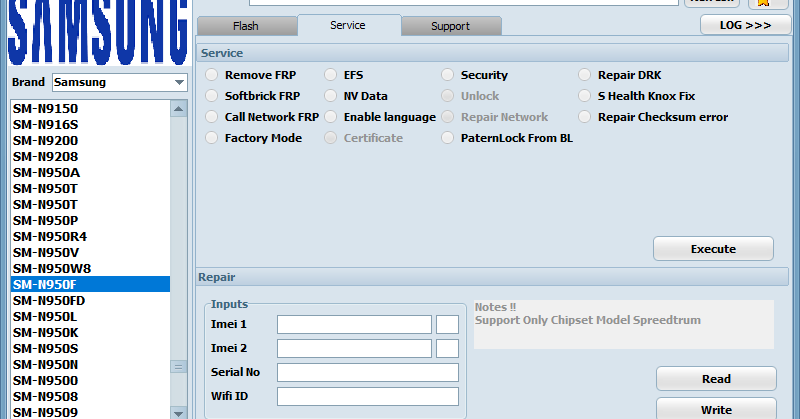Select SM-N950R4 in model list
The image size is (800, 419).
click(90, 237)
